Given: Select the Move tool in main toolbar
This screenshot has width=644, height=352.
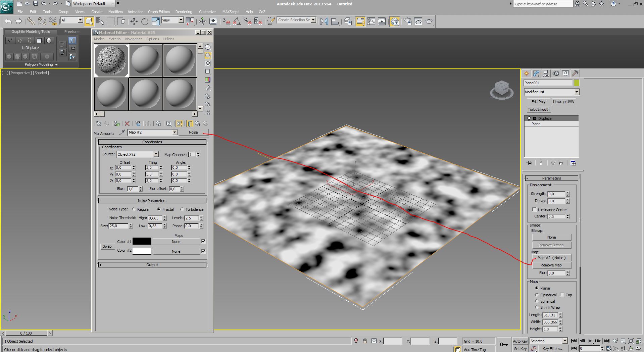Looking at the screenshot, I should 134,21.
